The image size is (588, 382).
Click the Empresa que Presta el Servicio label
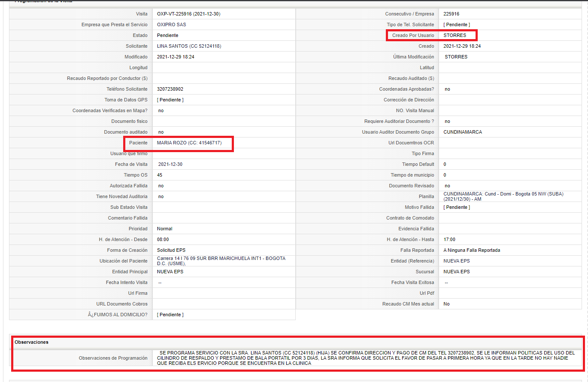click(114, 24)
